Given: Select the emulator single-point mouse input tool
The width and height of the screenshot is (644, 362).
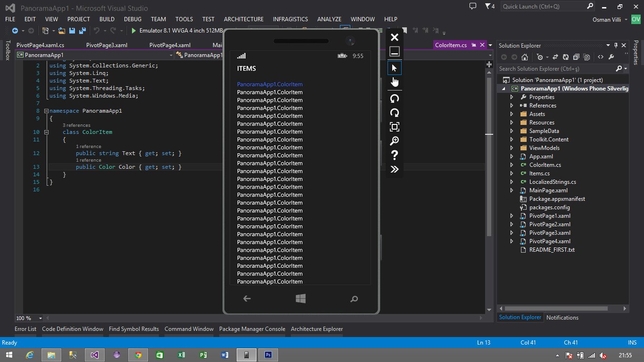Looking at the screenshot, I should point(395,68).
